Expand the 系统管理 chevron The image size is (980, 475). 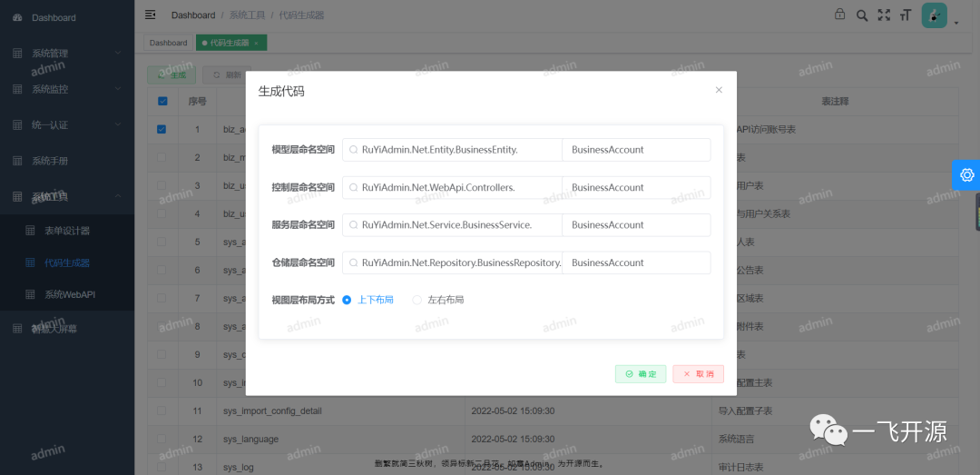(x=118, y=54)
